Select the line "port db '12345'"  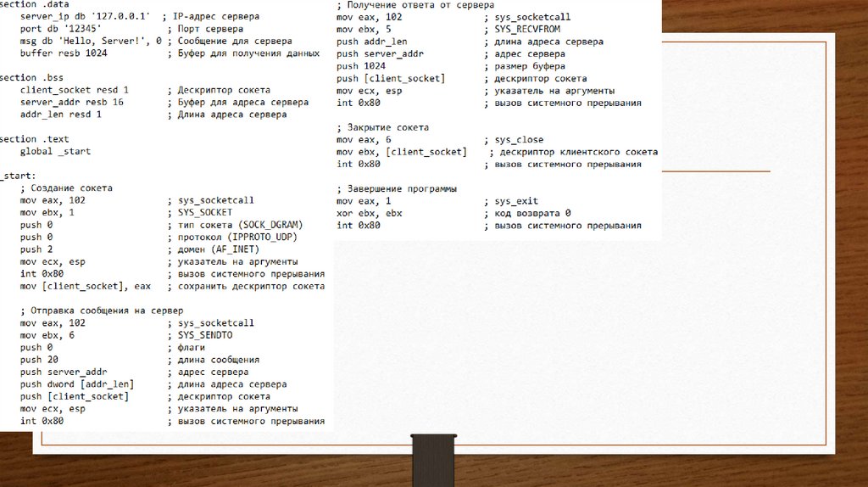[61, 29]
